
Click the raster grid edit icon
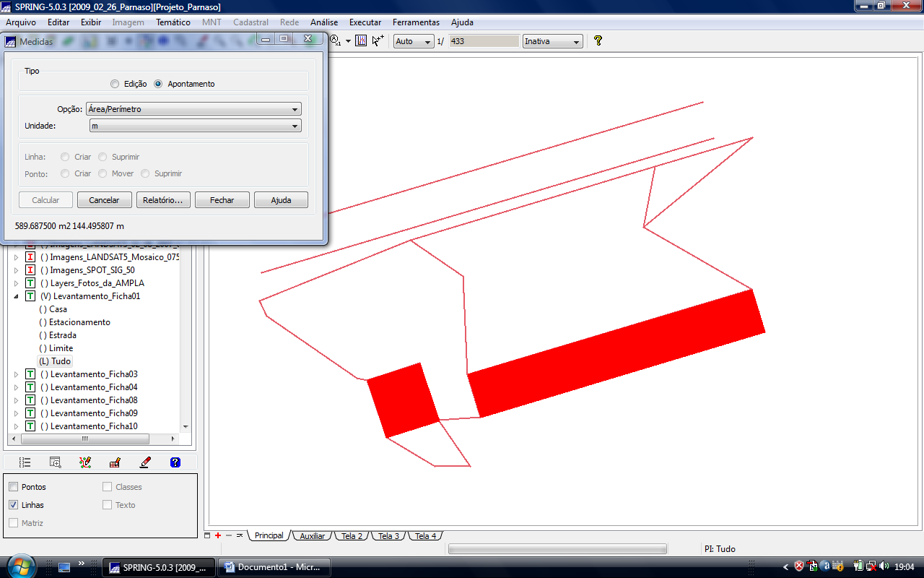115,462
